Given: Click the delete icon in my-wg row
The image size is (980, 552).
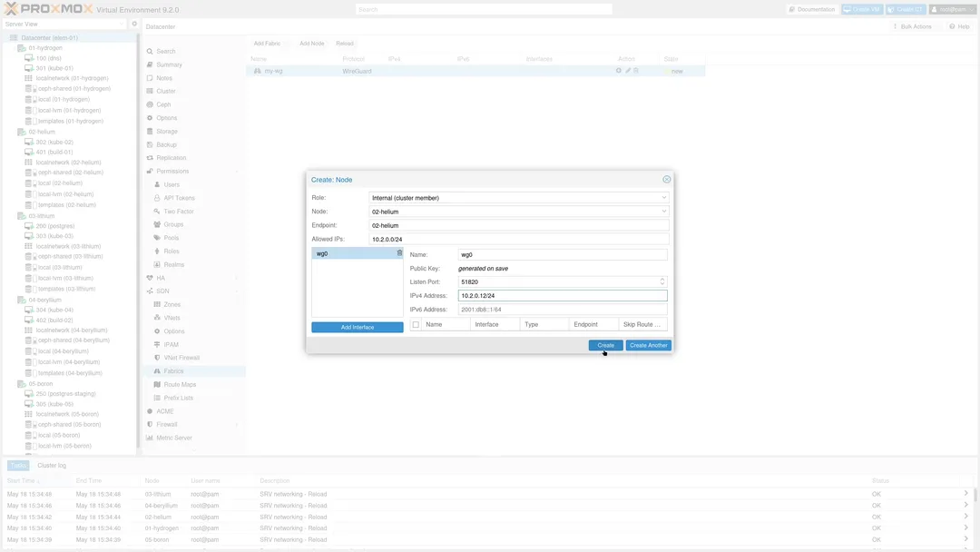Looking at the screenshot, I should pyautogui.click(x=636, y=71).
